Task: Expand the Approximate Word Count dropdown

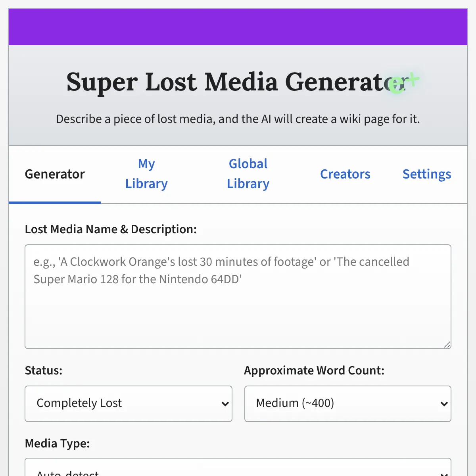Action: point(347,403)
